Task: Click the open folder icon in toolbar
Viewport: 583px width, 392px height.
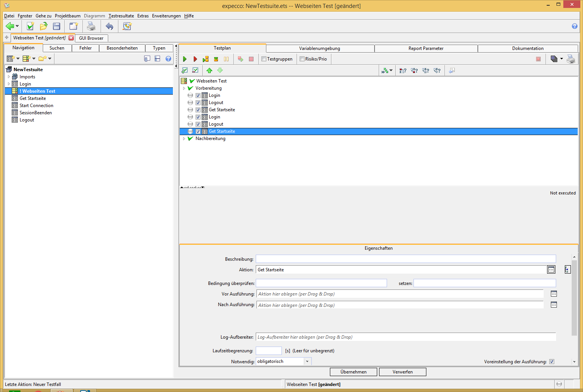Action: [44, 26]
